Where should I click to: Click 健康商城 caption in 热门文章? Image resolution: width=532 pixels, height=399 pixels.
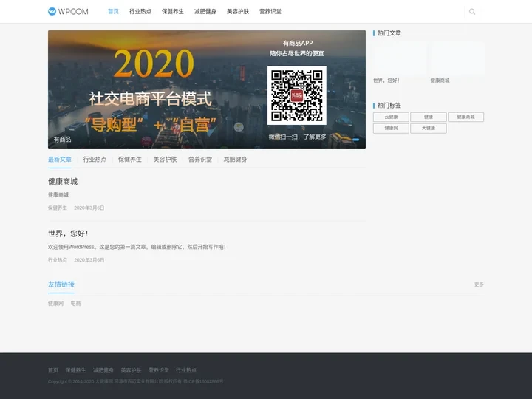coord(440,81)
